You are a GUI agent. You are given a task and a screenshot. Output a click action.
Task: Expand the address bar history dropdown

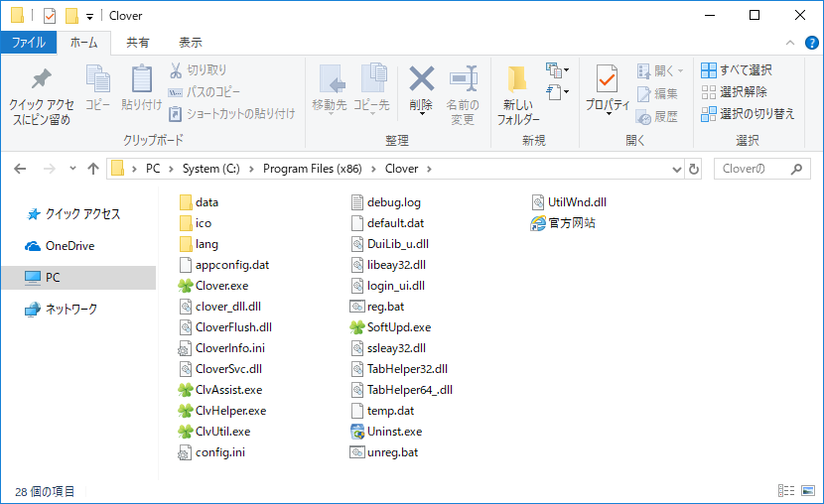tap(675, 169)
